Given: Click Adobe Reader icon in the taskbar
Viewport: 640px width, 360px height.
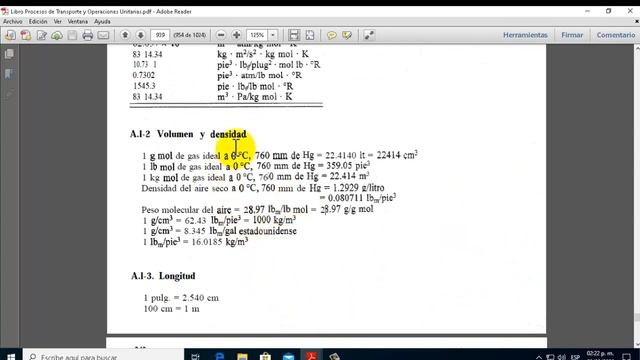Looking at the screenshot, I should pyautogui.click(x=312, y=356).
